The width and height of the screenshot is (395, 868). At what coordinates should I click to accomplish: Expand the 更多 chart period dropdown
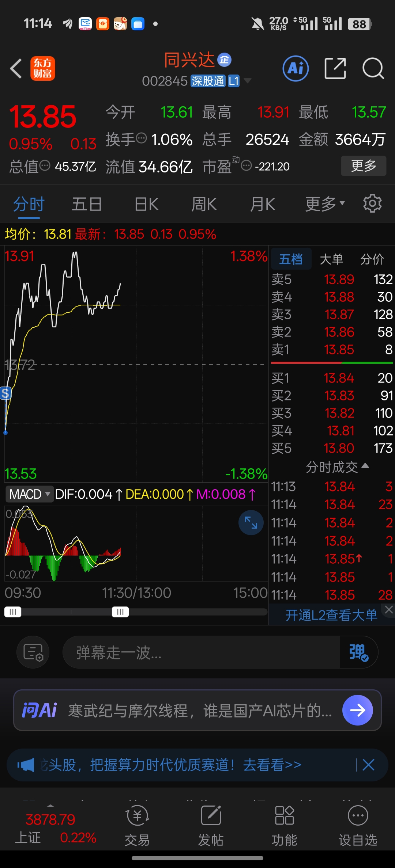point(325,204)
